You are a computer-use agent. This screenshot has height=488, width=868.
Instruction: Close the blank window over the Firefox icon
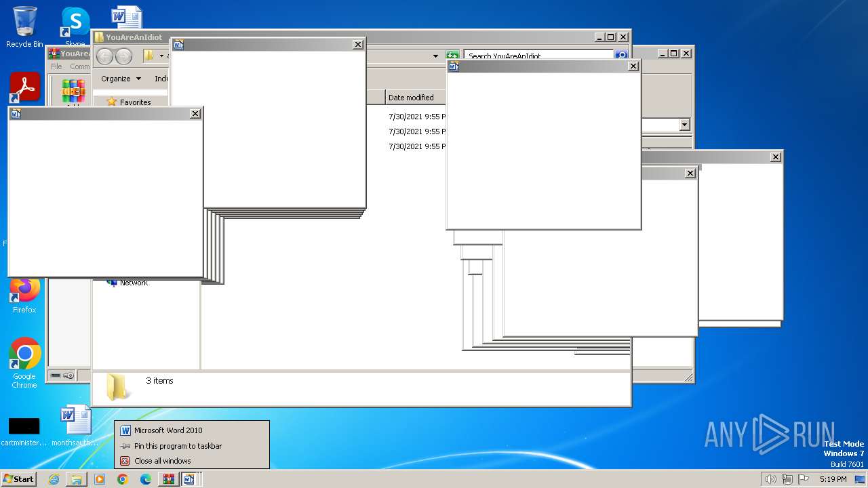click(x=195, y=114)
